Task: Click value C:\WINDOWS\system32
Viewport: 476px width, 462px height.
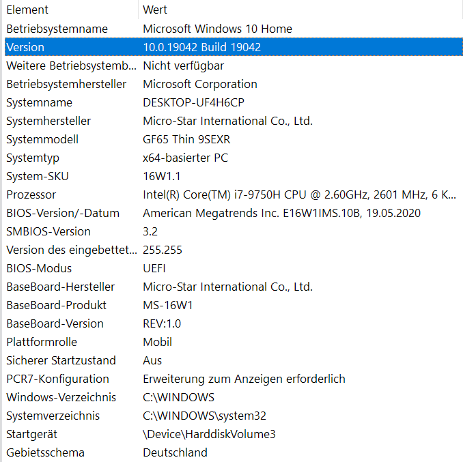Action: [205, 416]
